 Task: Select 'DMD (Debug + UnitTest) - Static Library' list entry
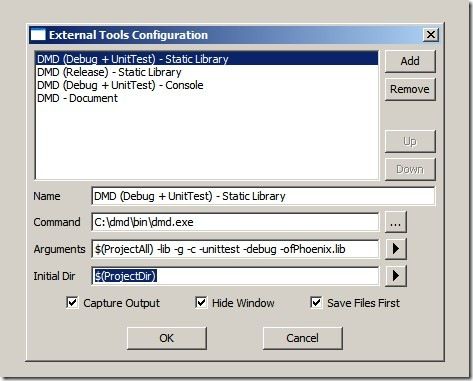click(207, 59)
